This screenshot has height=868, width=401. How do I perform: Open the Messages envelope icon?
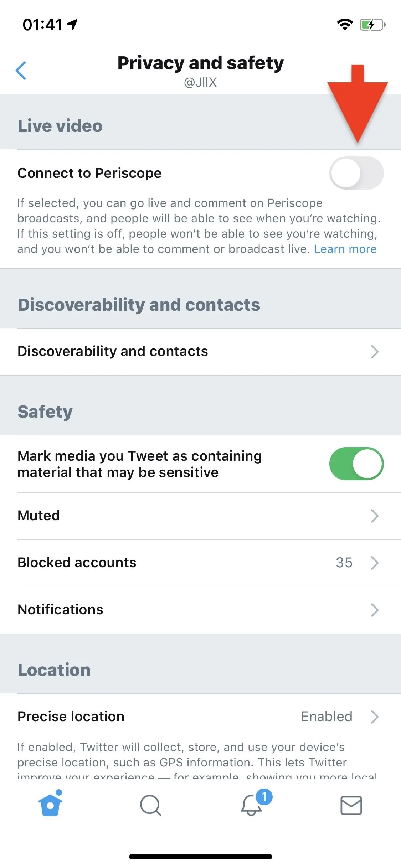coord(351,805)
